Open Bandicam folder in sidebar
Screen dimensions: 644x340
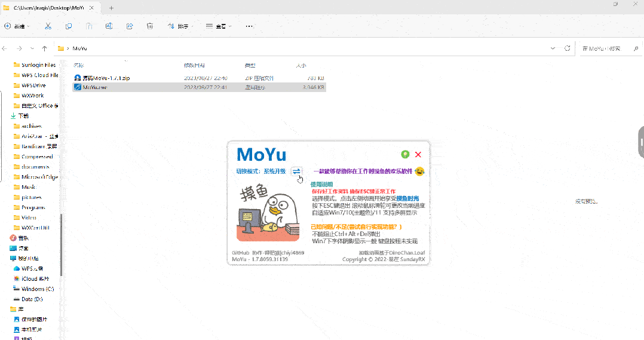[x=36, y=146]
